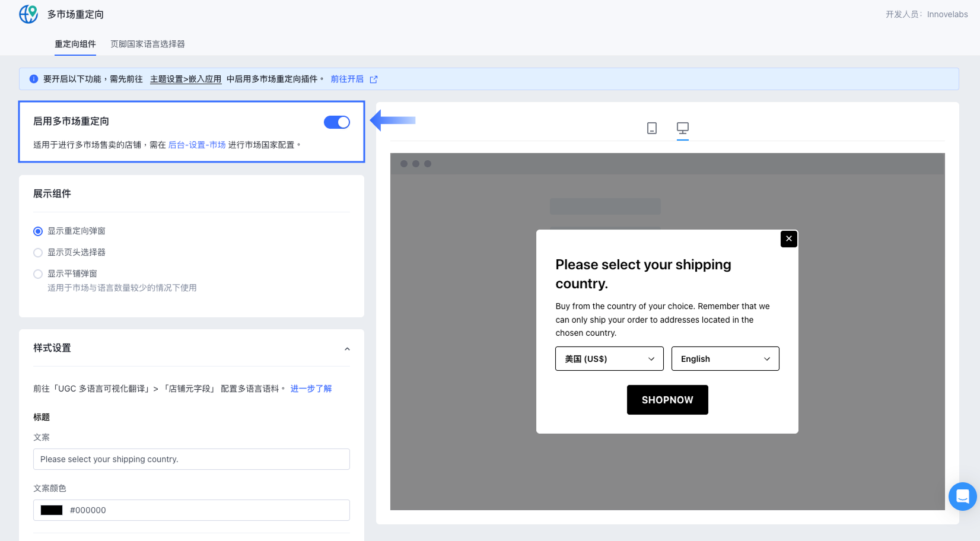
Task: Click the SHOPNOW button
Action: (x=667, y=400)
